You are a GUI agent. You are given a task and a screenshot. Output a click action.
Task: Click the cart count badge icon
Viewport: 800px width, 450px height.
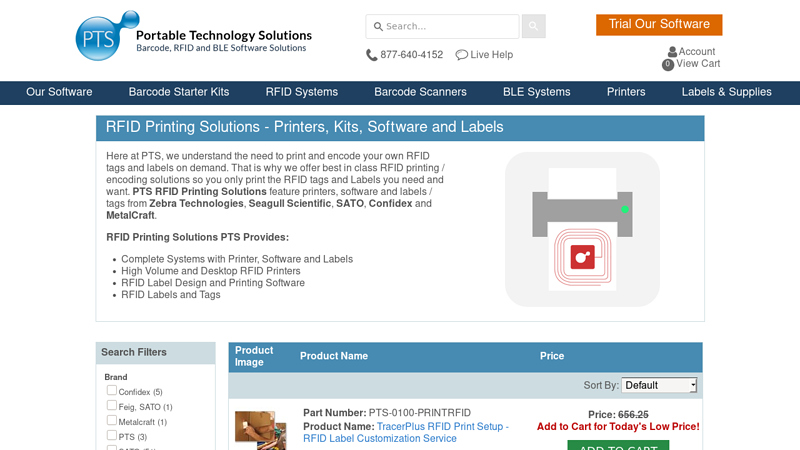click(x=668, y=64)
